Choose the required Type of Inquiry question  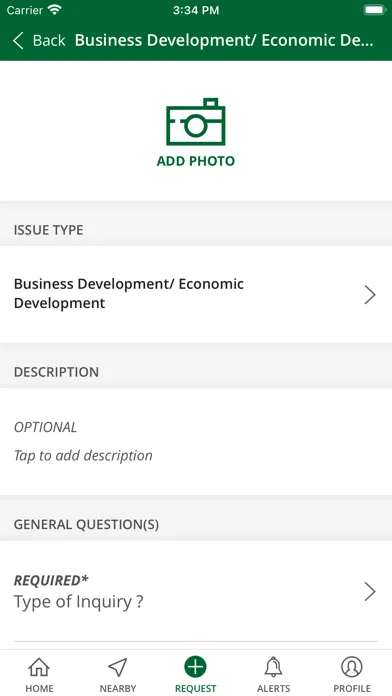tap(196, 591)
